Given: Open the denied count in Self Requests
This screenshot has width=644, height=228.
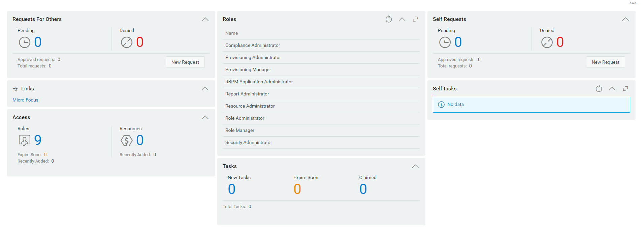Looking at the screenshot, I should point(560,42).
